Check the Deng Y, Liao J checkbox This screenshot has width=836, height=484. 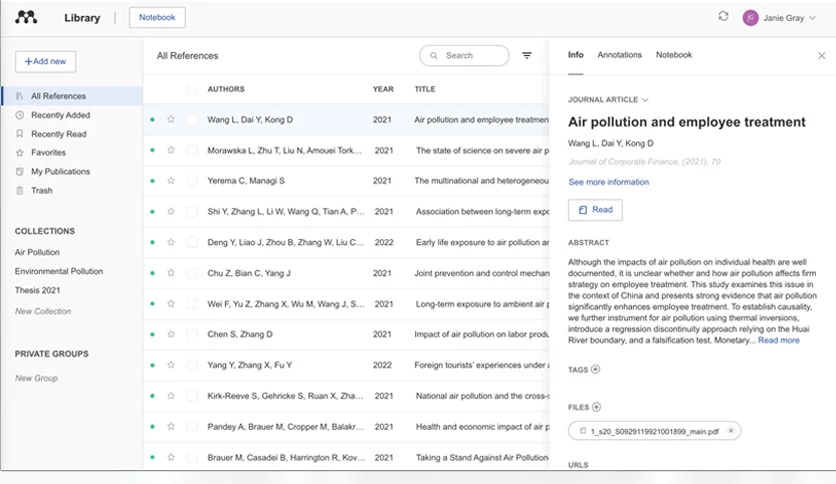(192, 242)
